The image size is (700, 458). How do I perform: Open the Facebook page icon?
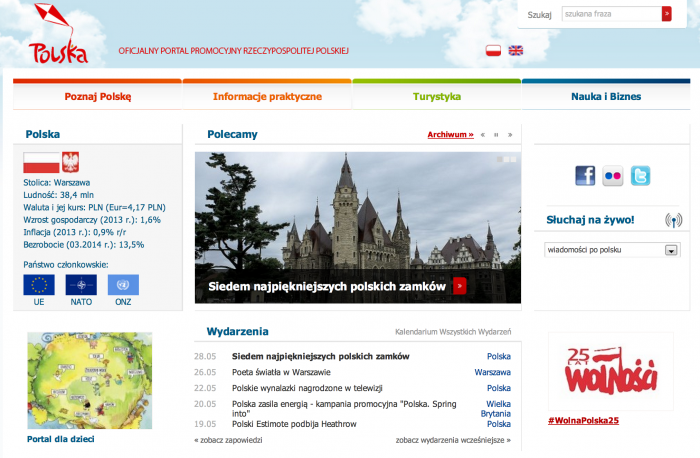point(585,175)
